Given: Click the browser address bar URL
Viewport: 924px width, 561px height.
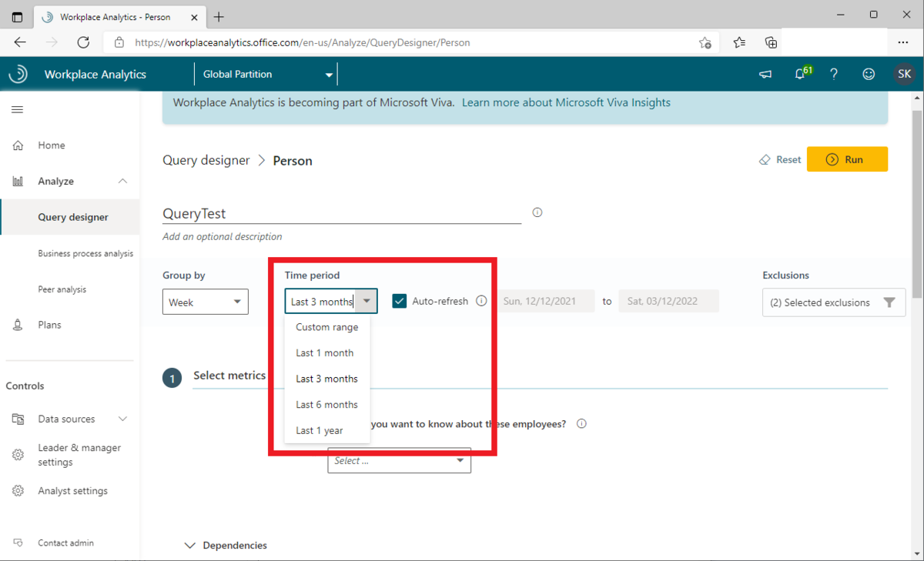Looking at the screenshot, I should point(303,43).
